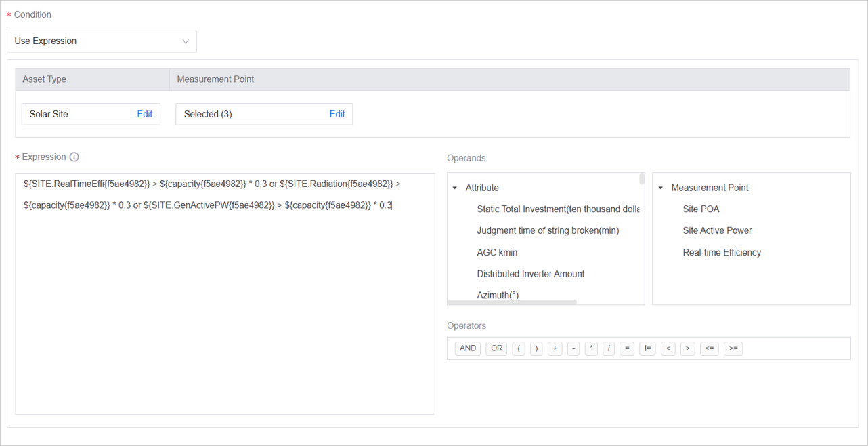This screenshot has height=446, width=868.
Task: Collapse the Measurement Point tree node
Action: pos(661,188)
